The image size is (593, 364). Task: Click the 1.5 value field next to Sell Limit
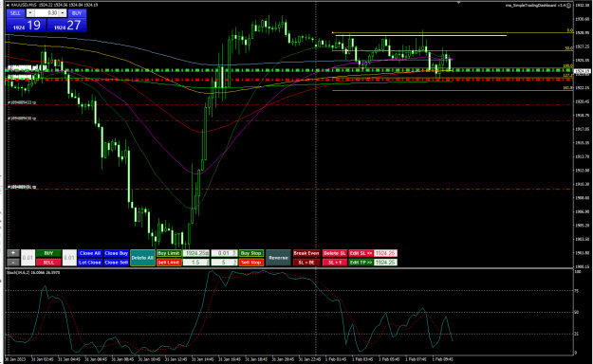[195, 263]
